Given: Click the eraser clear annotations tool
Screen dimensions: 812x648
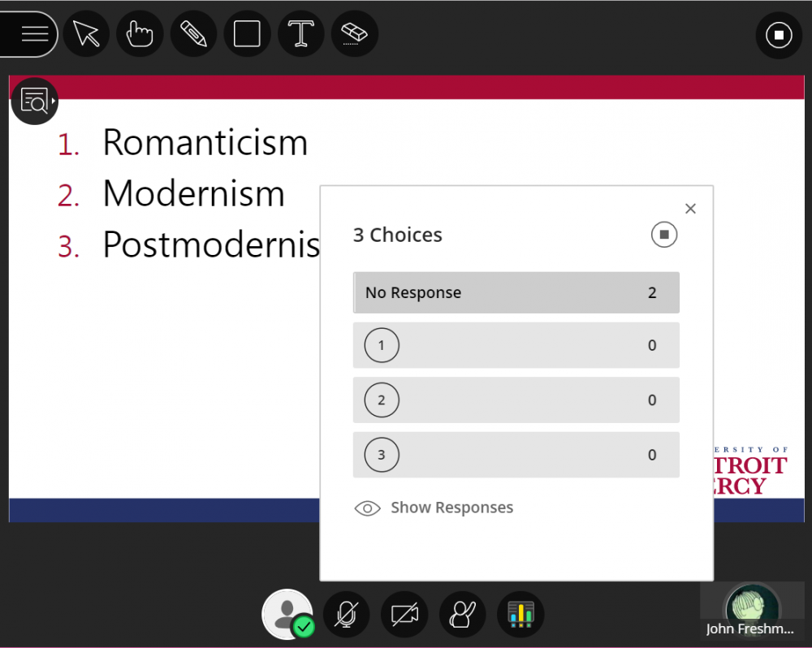Looking at the screenshot, I should [x=355, y=34].
